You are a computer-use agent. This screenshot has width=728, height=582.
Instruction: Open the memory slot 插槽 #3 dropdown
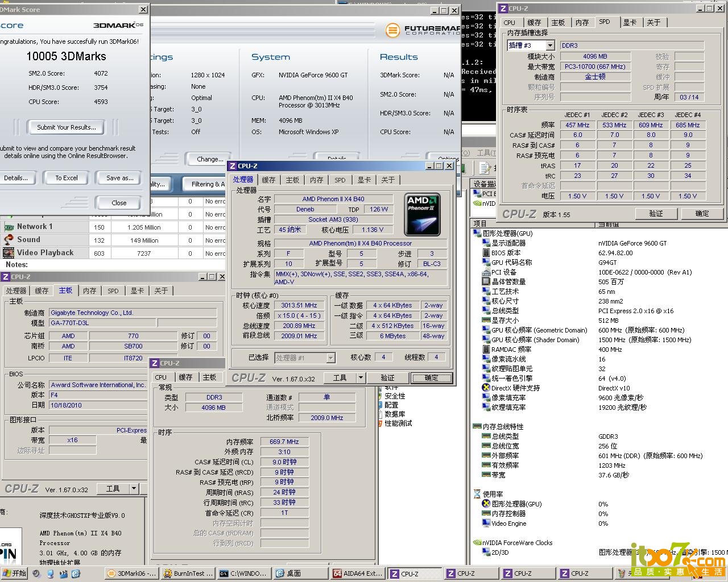click(x=550, y=45)
